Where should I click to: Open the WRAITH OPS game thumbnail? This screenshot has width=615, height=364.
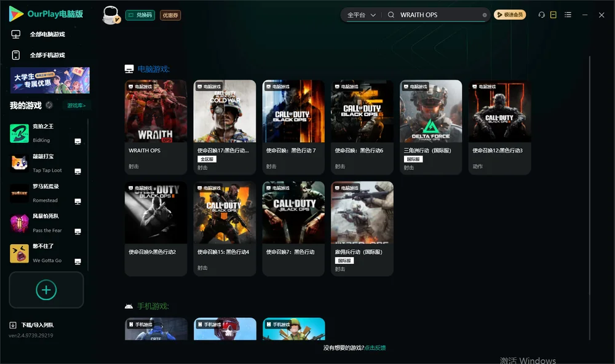click(156, 111)
